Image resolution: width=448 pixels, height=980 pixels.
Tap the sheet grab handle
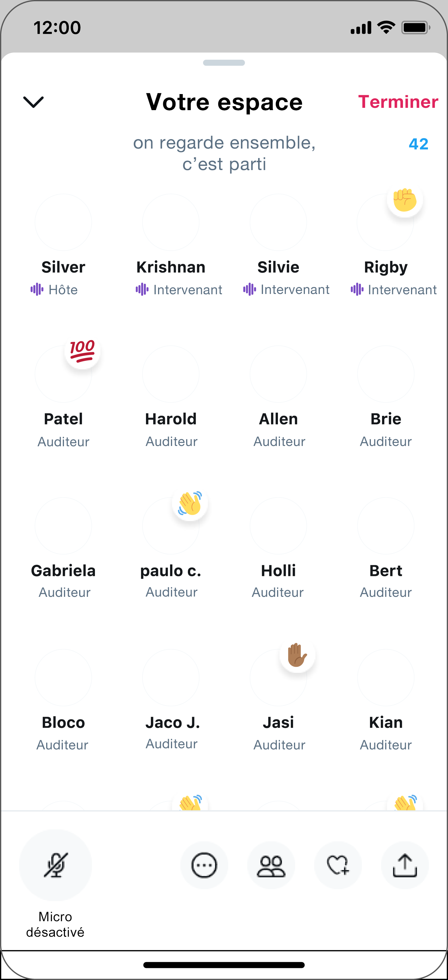click(224, 63)
